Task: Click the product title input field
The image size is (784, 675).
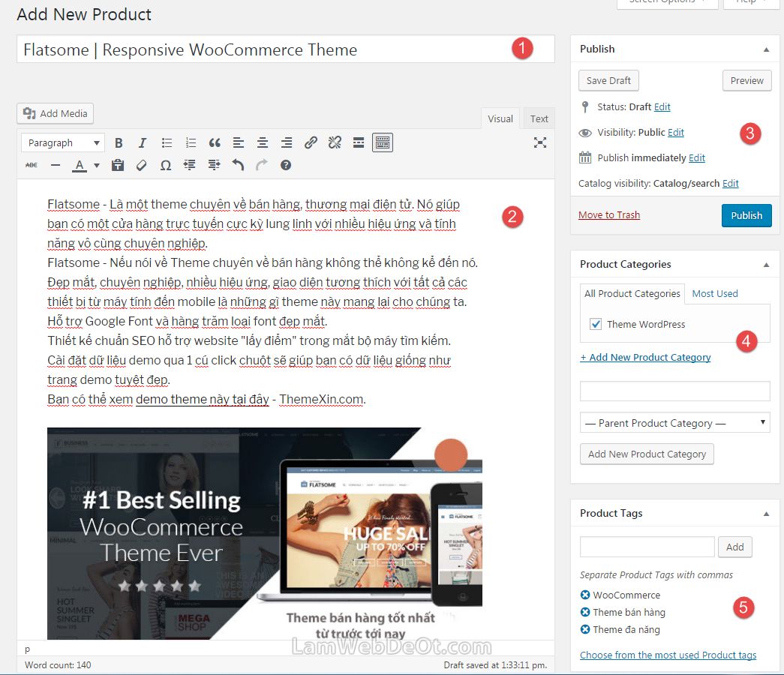Action: pos(263,50)
